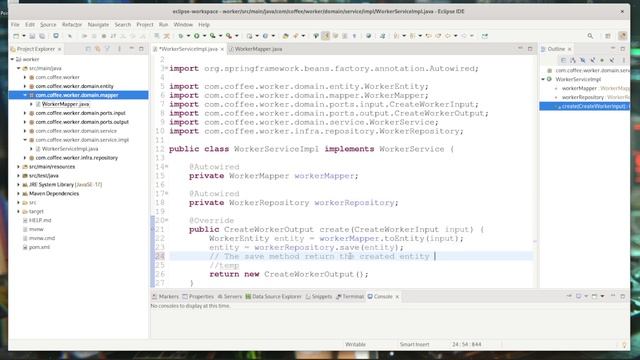Image resolution: width=640 pixels, height=360 pixels.
Task: Toggle Hide Non-Public Members in Outline
Action: point(602,60)
